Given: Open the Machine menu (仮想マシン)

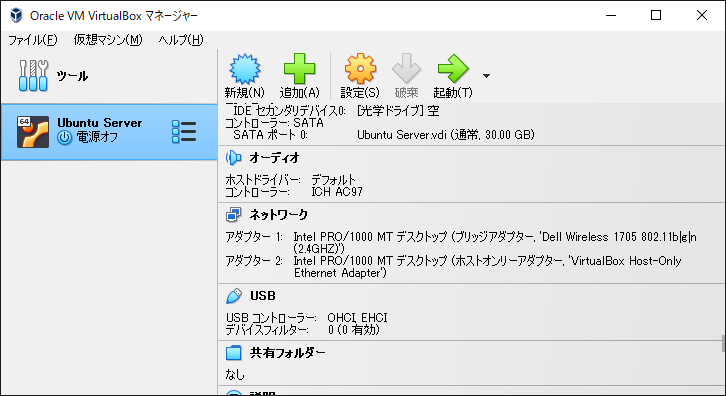Looking at the screenshot, I should (108, 40).
